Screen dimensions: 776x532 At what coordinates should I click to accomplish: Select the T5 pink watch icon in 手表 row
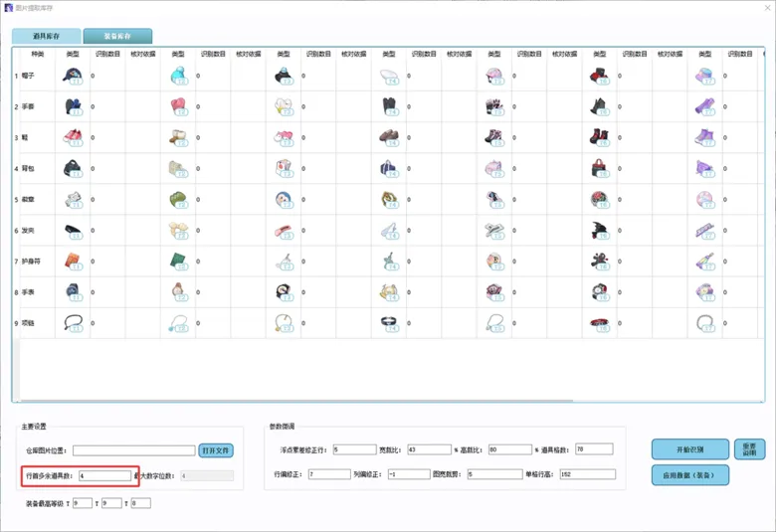pyautogui.click(x=494, y=292)
